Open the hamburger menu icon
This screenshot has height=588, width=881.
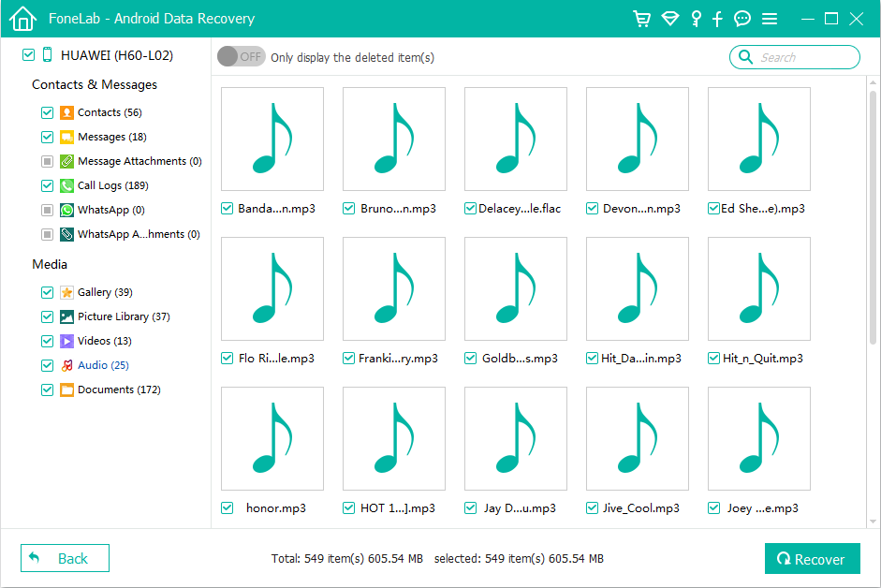coord(770,19)
